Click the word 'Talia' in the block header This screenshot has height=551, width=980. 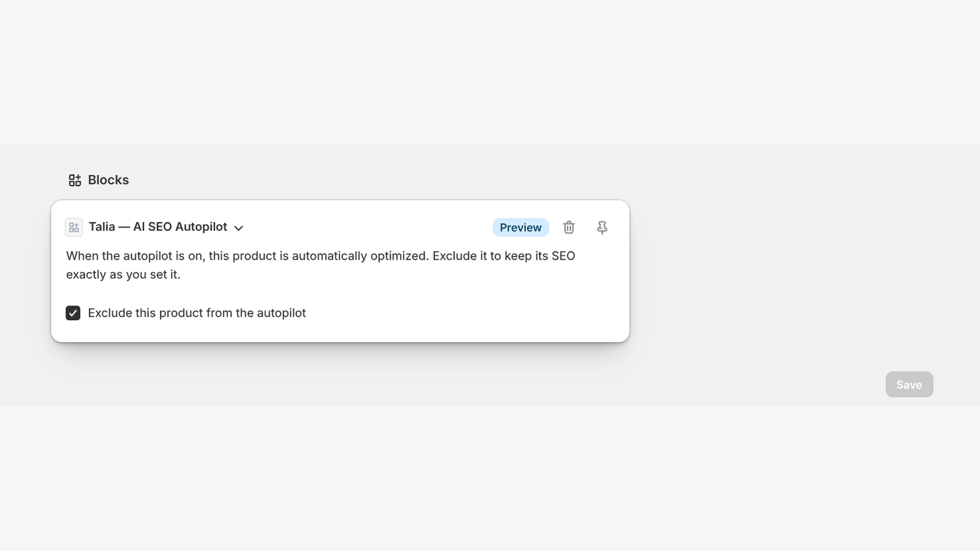click(102, 227)
